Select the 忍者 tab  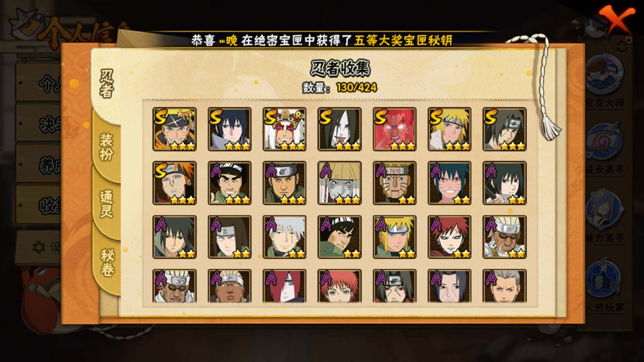[x=106, y=84]
